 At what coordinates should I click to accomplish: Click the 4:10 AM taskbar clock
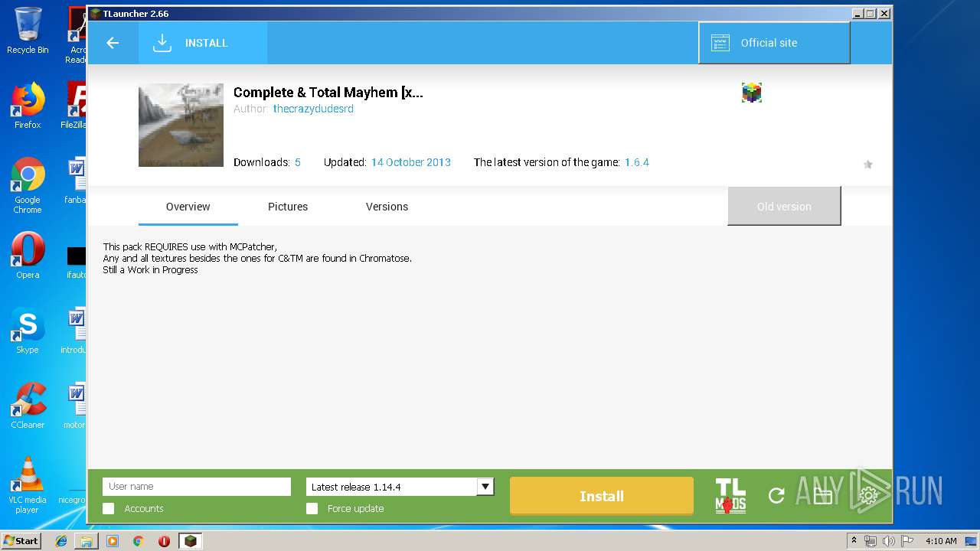pos(941,541)
